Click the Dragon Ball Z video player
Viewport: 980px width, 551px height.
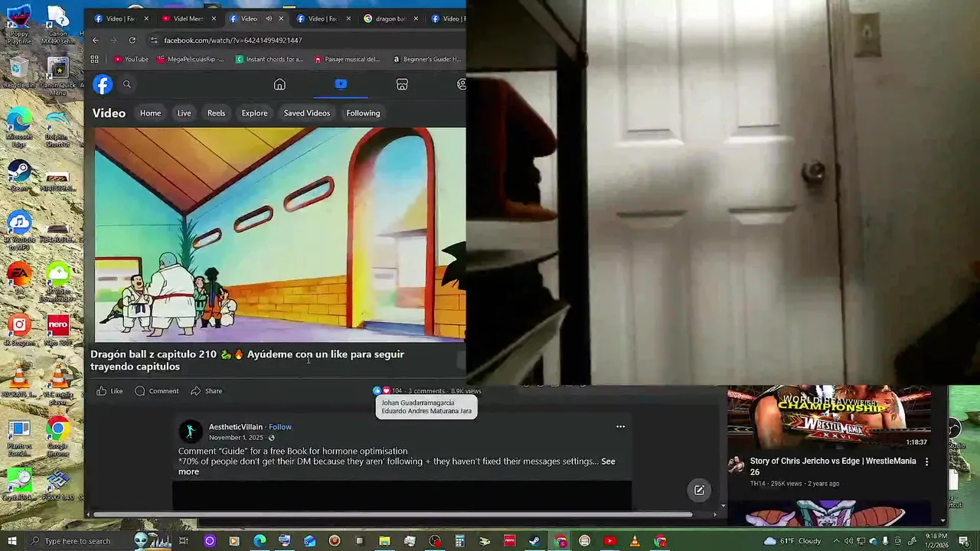click(x=279, y=234)
